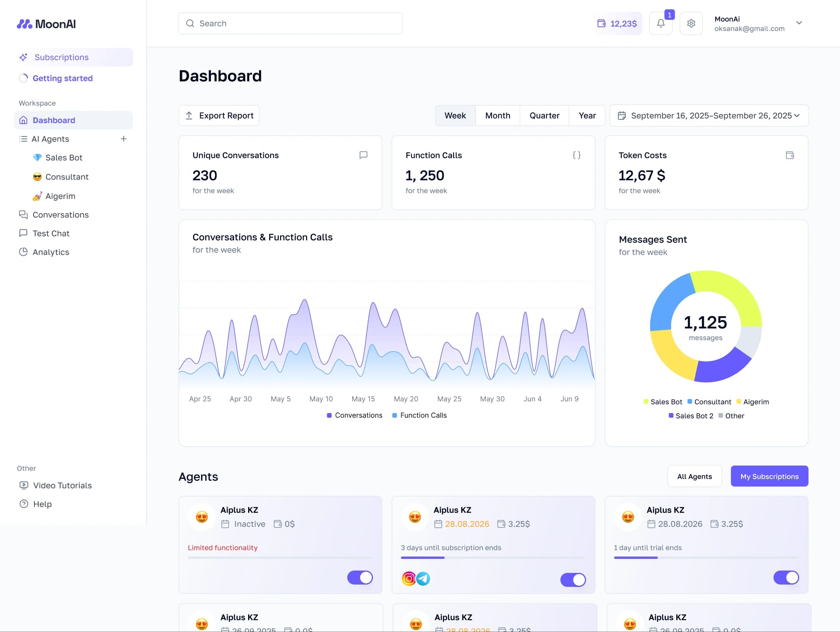Click the Getting started progress circle icon

point(23,78)
